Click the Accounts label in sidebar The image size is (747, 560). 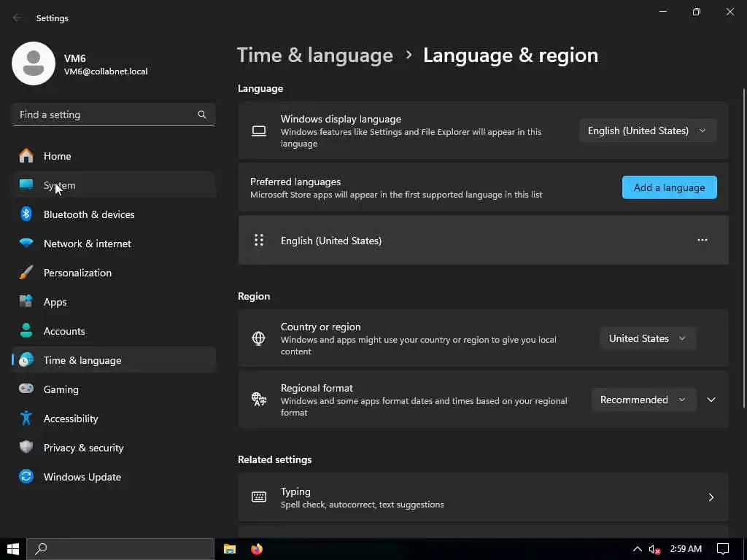64,331
